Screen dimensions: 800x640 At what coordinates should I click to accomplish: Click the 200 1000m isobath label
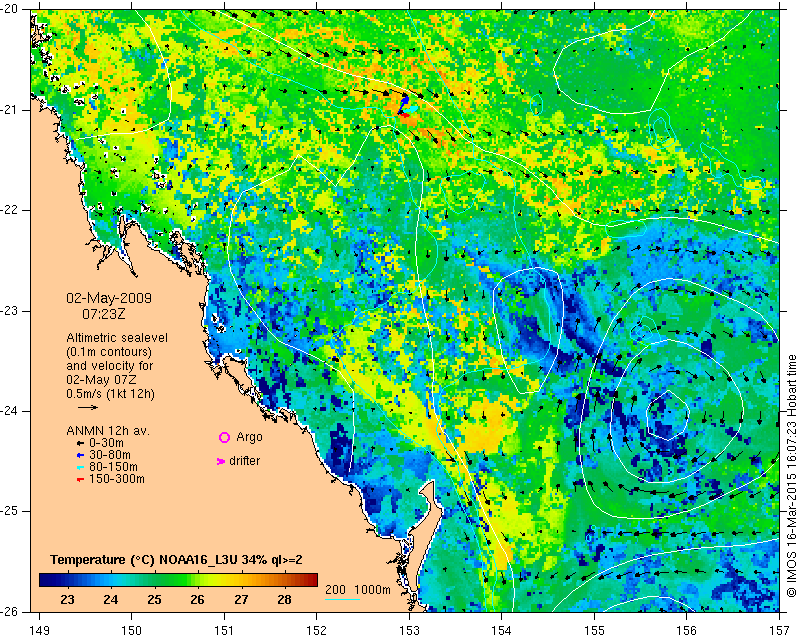pos(358,589)
